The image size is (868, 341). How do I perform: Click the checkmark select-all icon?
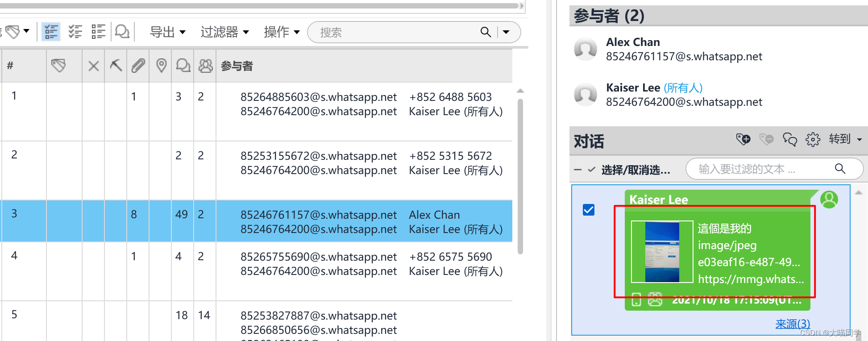(592, 170)
